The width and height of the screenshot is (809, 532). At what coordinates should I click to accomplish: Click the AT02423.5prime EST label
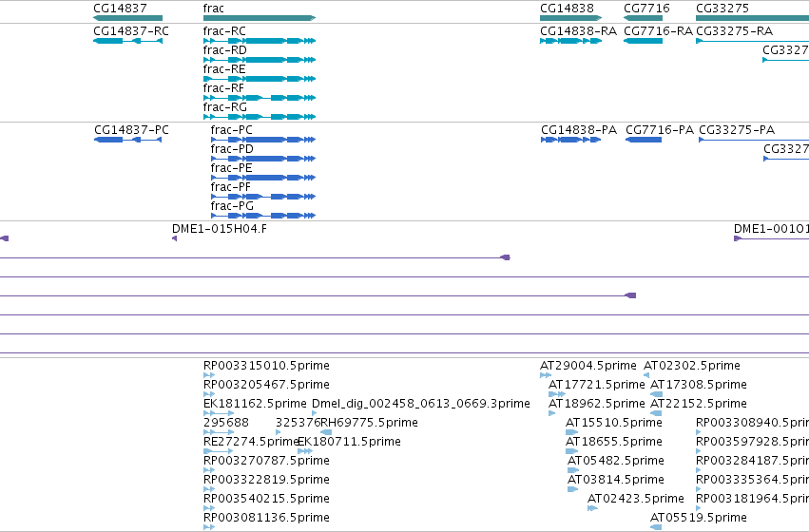point(636,499)
